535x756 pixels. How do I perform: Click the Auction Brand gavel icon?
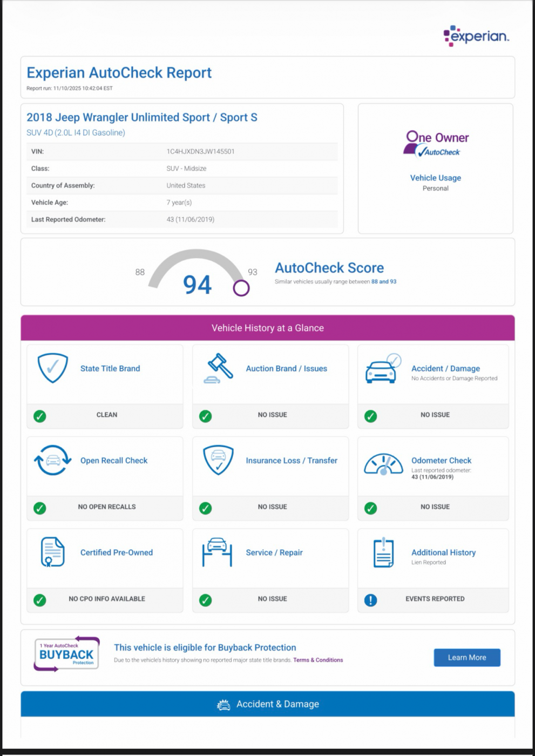click(x=219, y=368)
